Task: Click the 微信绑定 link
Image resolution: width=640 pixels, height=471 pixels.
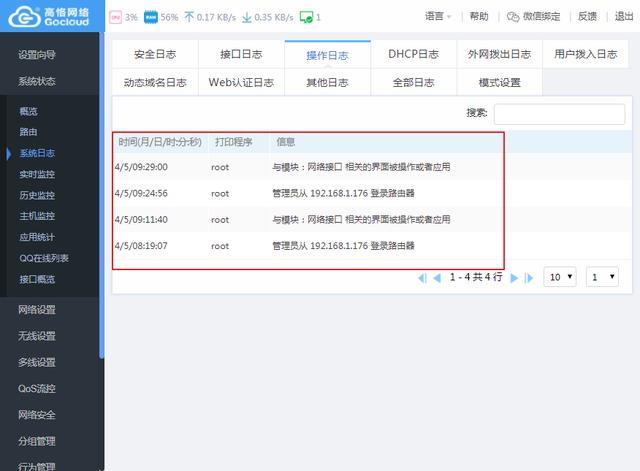Action: tap(542, 16)
